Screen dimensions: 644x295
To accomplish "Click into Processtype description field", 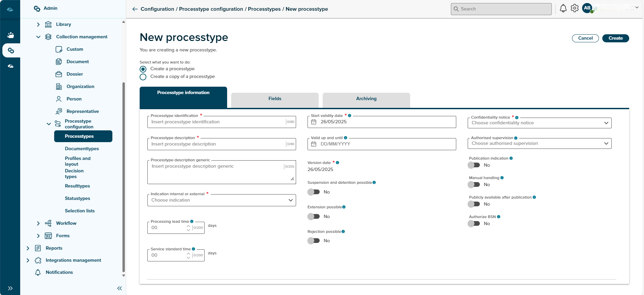I will pos(222,144).
